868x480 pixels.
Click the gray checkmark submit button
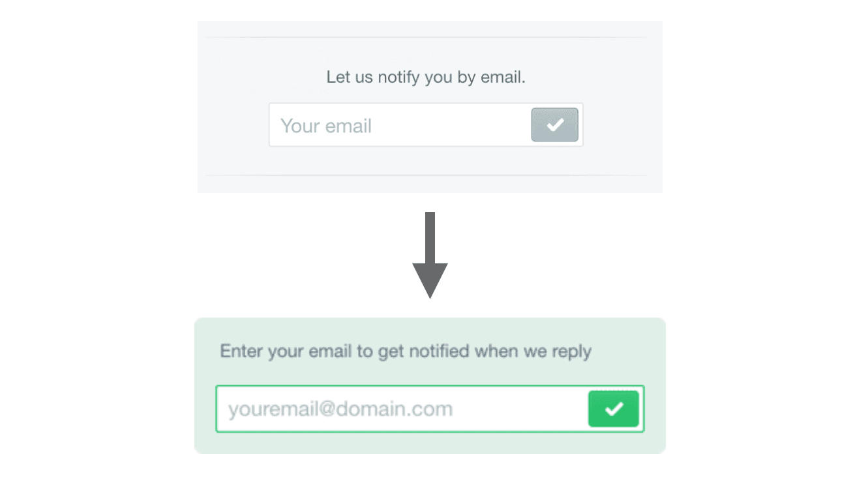[555, 125]
